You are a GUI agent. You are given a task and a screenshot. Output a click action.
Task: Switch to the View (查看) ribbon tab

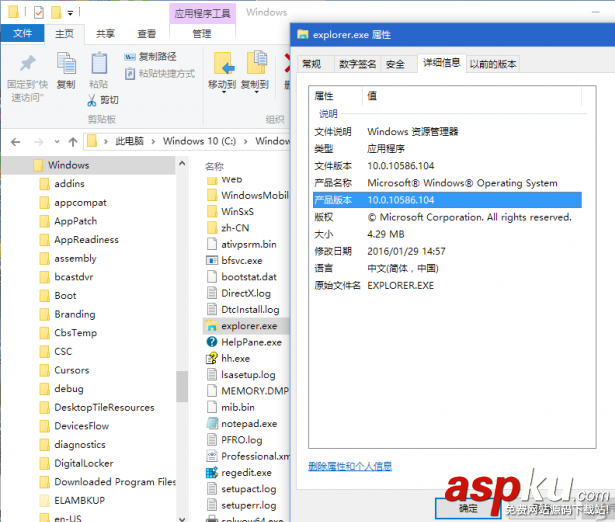coord(146,34)
